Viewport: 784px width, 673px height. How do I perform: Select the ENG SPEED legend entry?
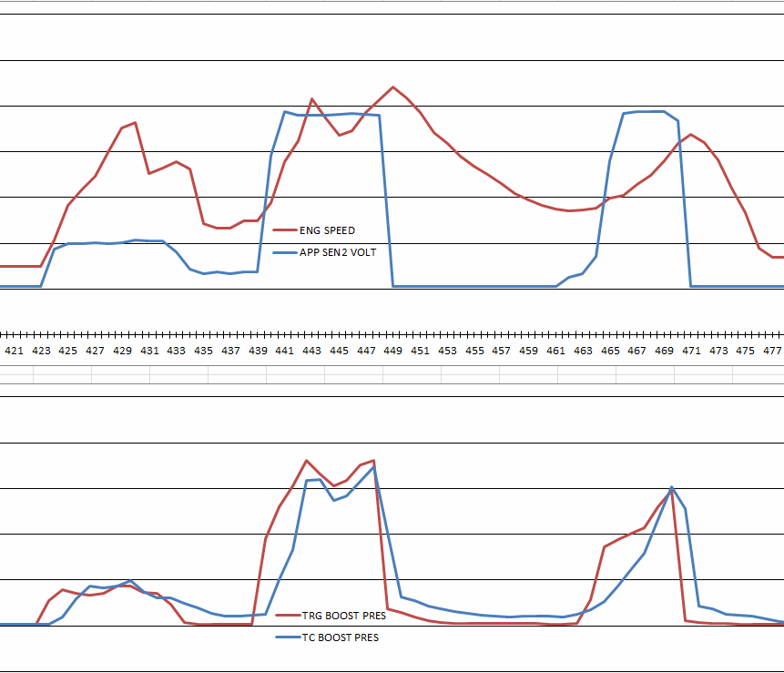[x=314, y=230]
